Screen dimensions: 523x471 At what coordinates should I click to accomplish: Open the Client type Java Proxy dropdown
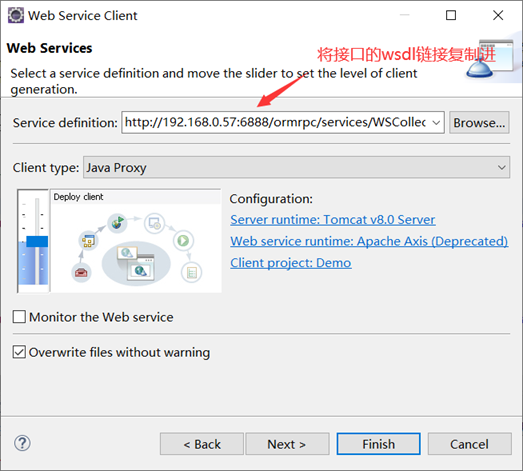click(x=296, y=167)
